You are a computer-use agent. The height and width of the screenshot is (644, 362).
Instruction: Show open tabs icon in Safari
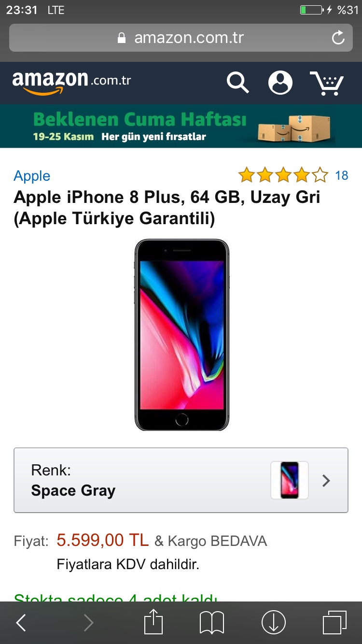coord(334,623)
